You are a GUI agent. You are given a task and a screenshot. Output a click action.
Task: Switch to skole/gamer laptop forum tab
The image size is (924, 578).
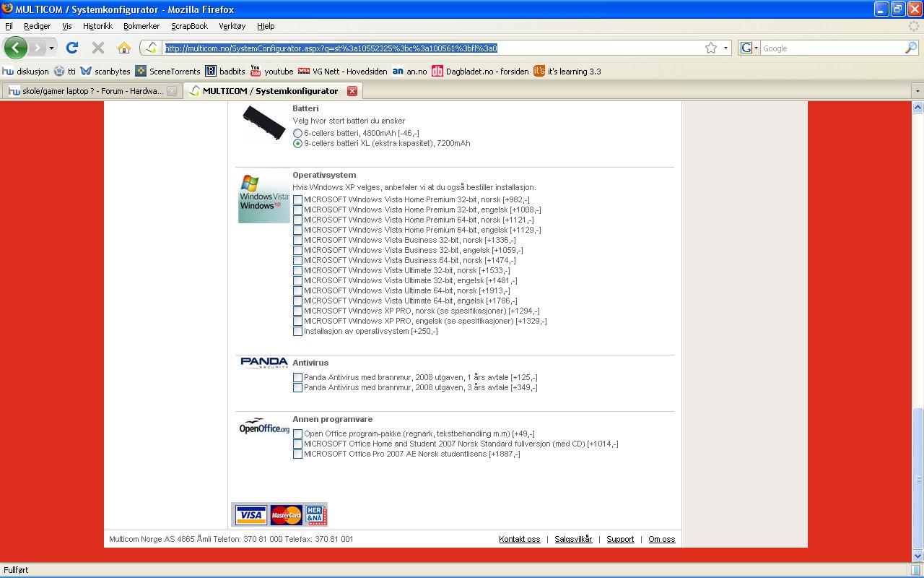coord(91,91)
